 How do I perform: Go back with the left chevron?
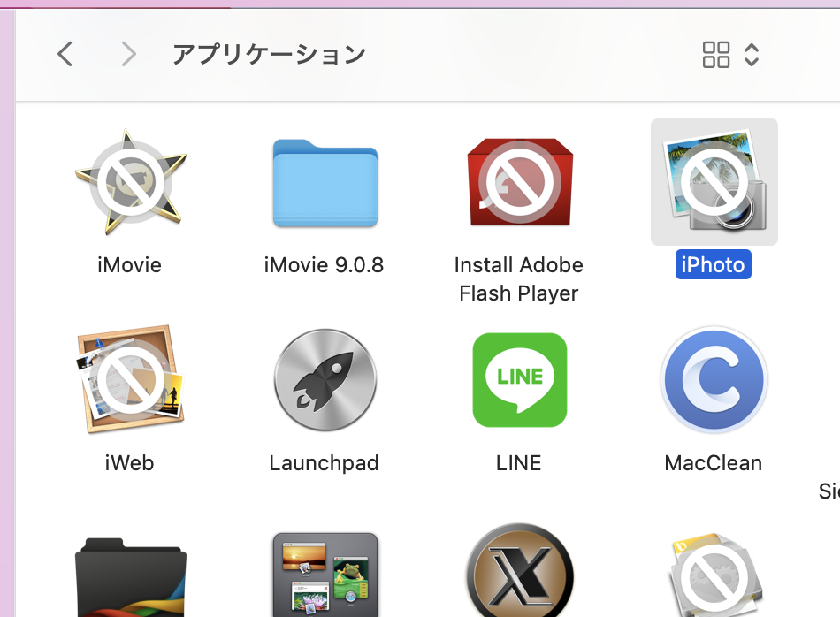(x=65, y=54)
